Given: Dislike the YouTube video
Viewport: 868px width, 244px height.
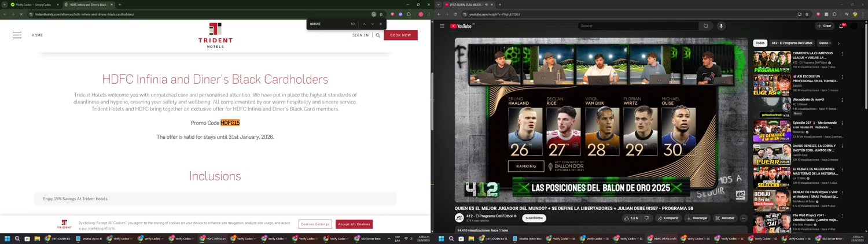Looking at the screenshot, I should point(646,218).
